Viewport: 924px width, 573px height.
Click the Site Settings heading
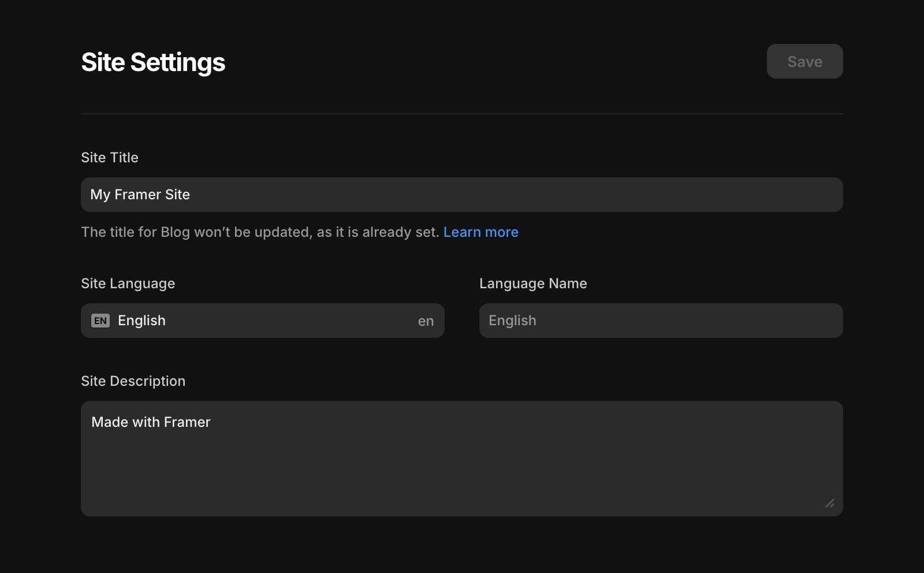coord(153,62)
